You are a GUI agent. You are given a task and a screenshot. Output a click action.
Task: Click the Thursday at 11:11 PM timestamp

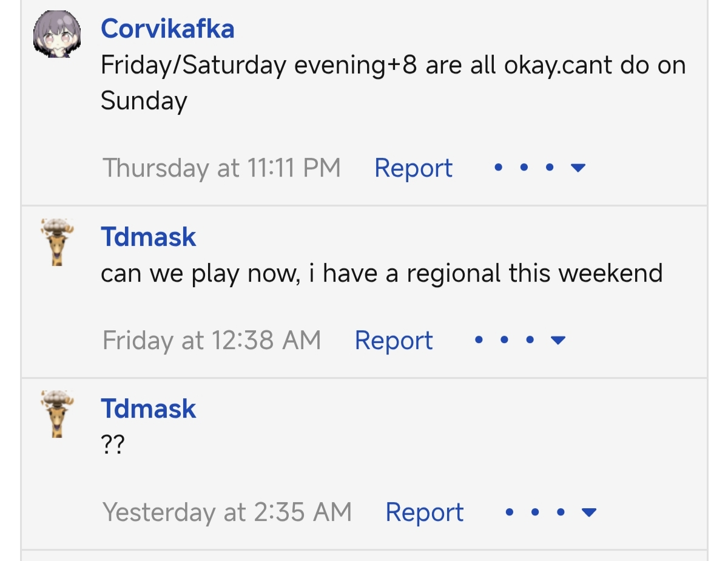pyautogui.click(x=221, y=168)
